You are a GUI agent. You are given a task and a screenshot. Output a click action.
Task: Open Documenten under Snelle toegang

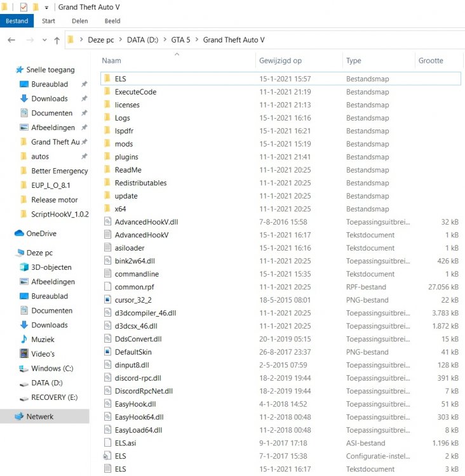(52, 113)
